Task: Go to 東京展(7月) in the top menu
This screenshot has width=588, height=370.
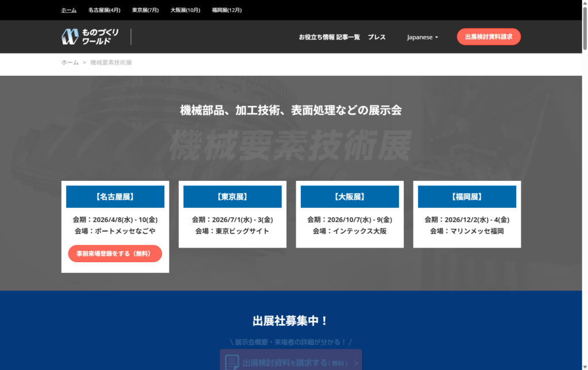Action: (x=145, y=10)
